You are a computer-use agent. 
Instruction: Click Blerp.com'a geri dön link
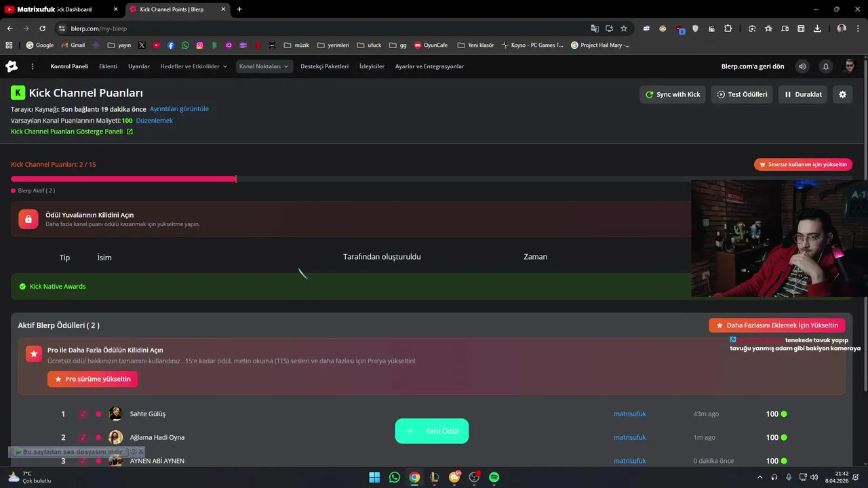tap(753, 66)
